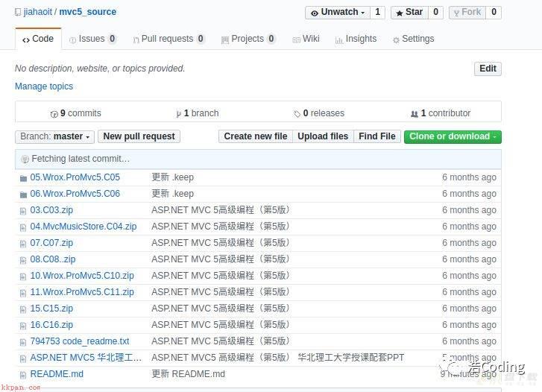Click file icon beside 16.C16.zip

pos(23,326)
